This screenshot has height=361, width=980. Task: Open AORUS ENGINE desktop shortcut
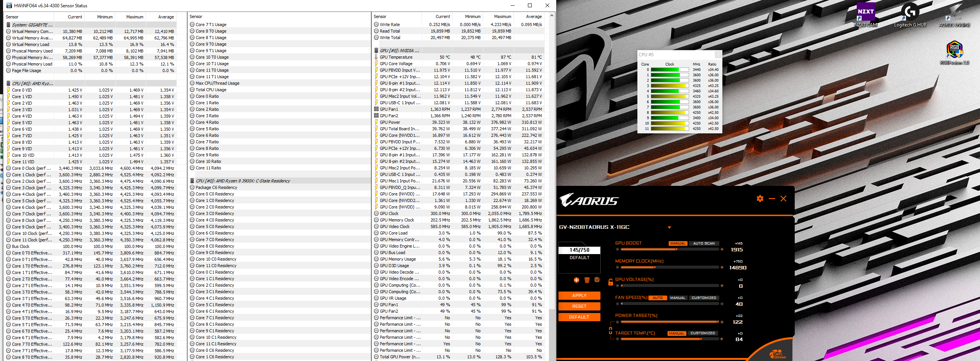click(x=955, y=15)
